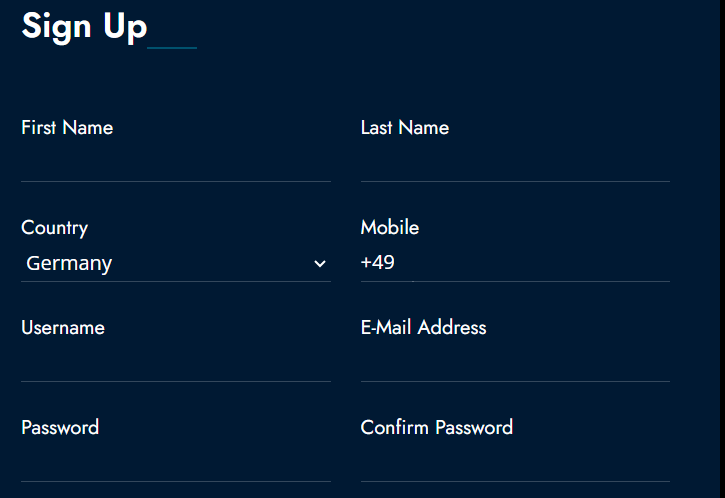Click the First Name label
This screenshot has height=498, width=725.
[x=67, y=128]
